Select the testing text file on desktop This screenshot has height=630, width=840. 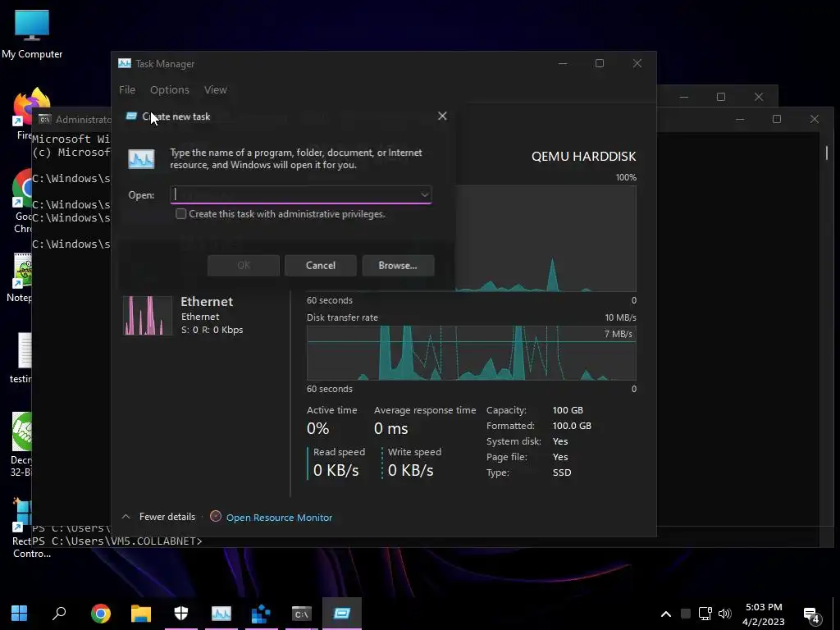tap(22, 358)
